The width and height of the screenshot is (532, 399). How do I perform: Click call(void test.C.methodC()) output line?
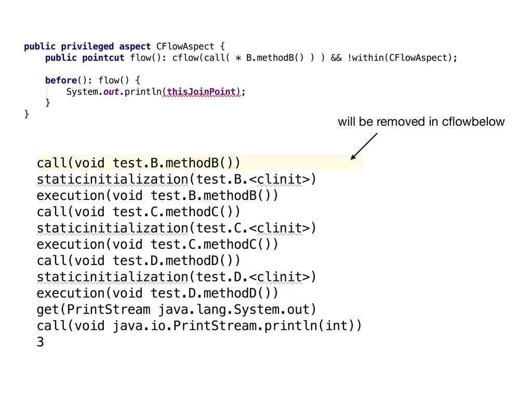[x=138, y=212]
